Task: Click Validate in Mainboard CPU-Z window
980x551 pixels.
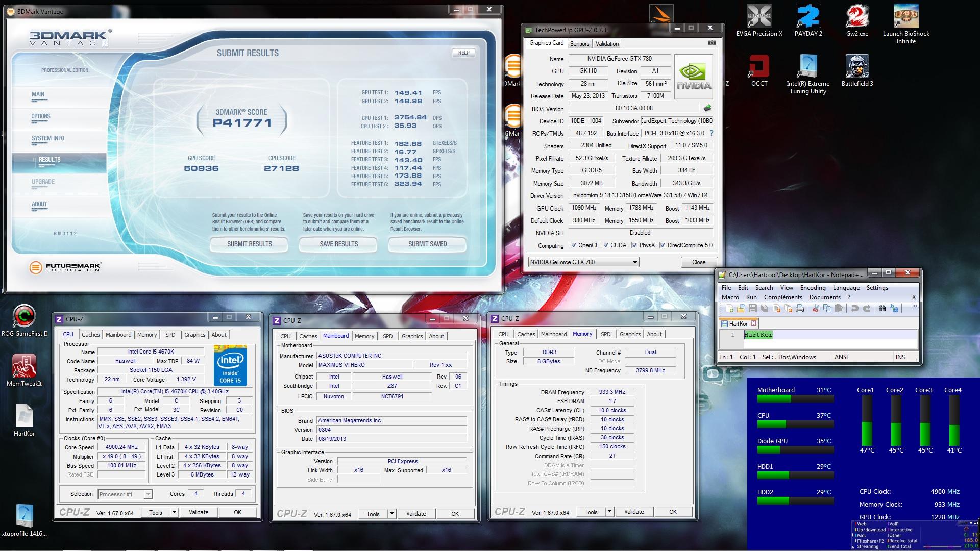Action: (x=416, y=514)
